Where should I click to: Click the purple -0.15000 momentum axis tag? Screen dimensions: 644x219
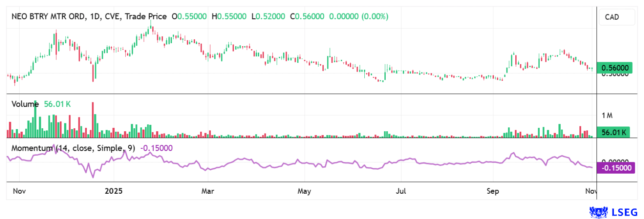615,168
